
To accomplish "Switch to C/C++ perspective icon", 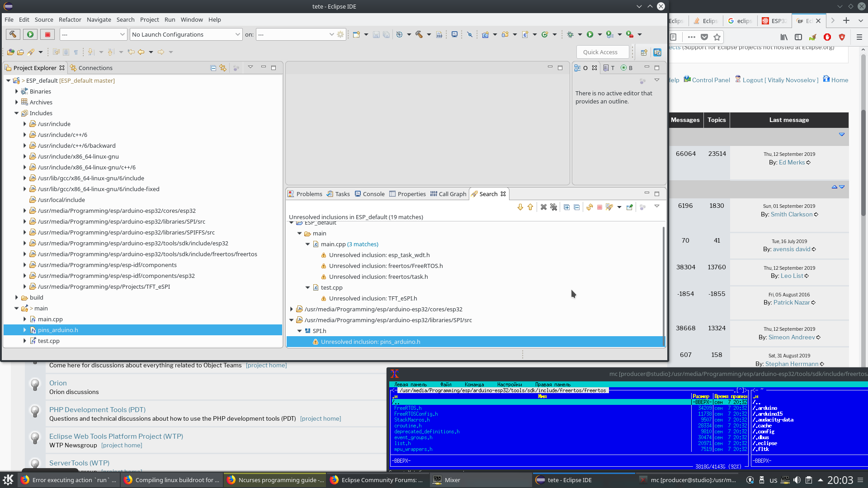I will [657, 52].
